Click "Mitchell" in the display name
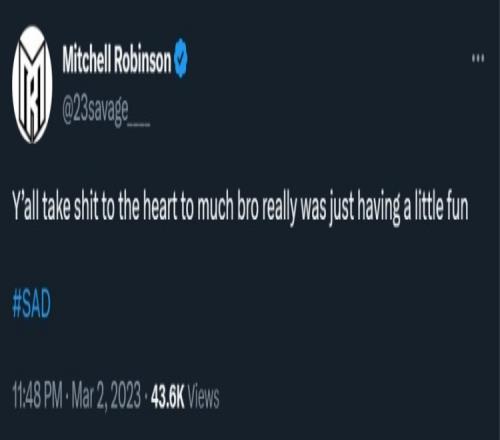The height and width of the screenshot is (440, 500). pos(87,59)
